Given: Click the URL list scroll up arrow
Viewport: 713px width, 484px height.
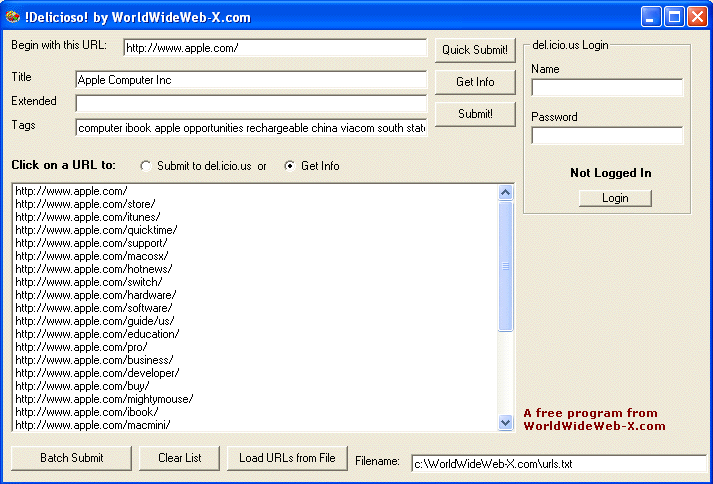Looking at the screenshot, I should (x=505, y=193).
